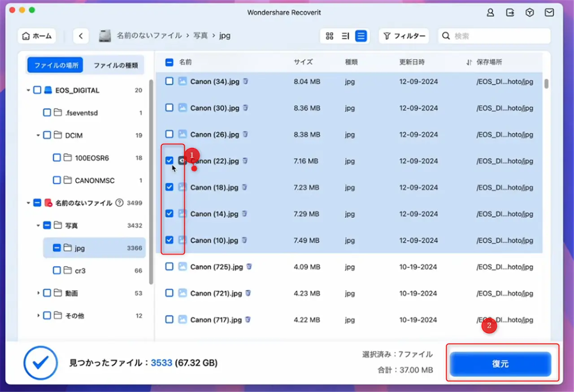The height and width of the screenshot is (392, 574).
Task: Click the red 名前のないファイル drive icon
Action: [48, 203]
